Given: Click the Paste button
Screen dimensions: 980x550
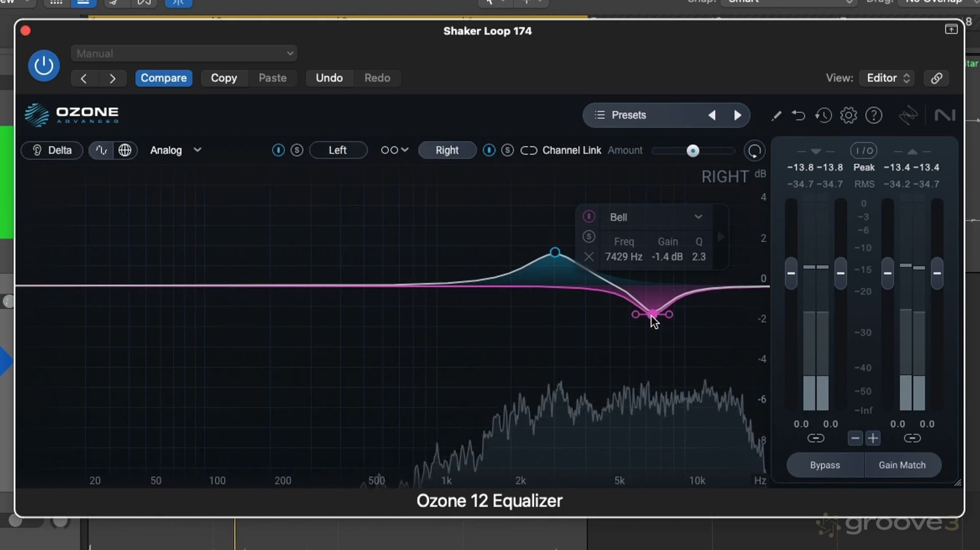Looking at the screenshot, I should tap(273, 78).
